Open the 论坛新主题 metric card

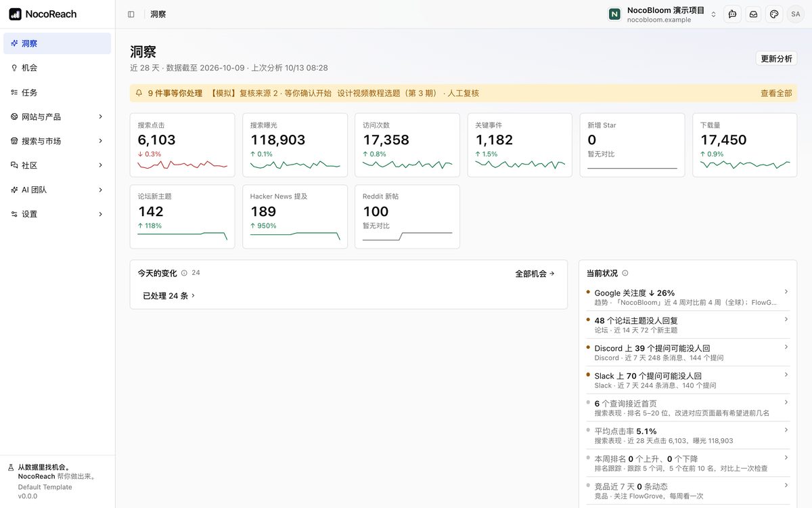(182, 217)
